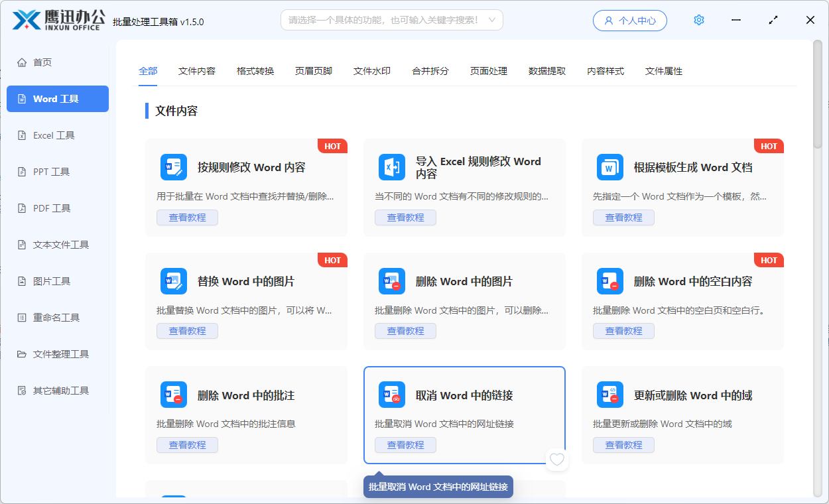Open the 按规则修改 Word 内容 tool icon
The image size is (829, 504).
tap(174, 167)
